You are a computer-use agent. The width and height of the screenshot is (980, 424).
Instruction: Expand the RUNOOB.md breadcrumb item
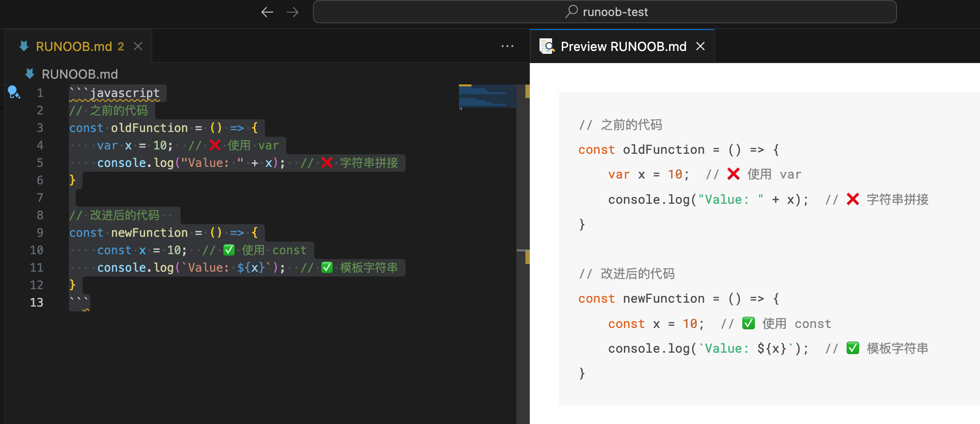[80, 74]
